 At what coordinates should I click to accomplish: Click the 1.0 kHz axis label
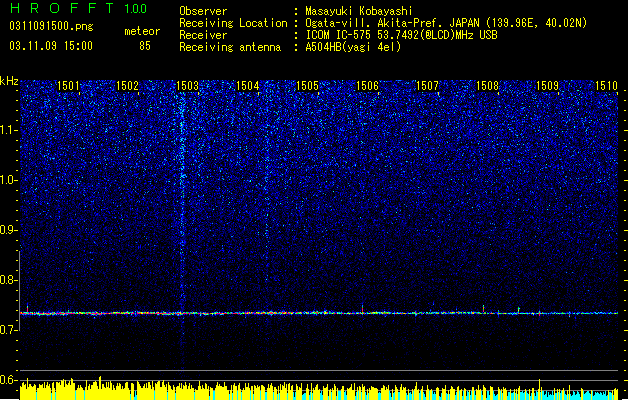coord(9,180)
